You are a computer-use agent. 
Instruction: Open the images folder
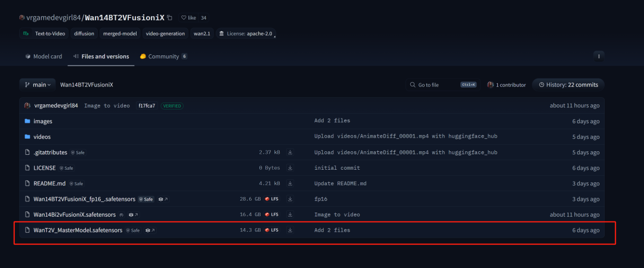pyautogui.click(x=43, y=121)
